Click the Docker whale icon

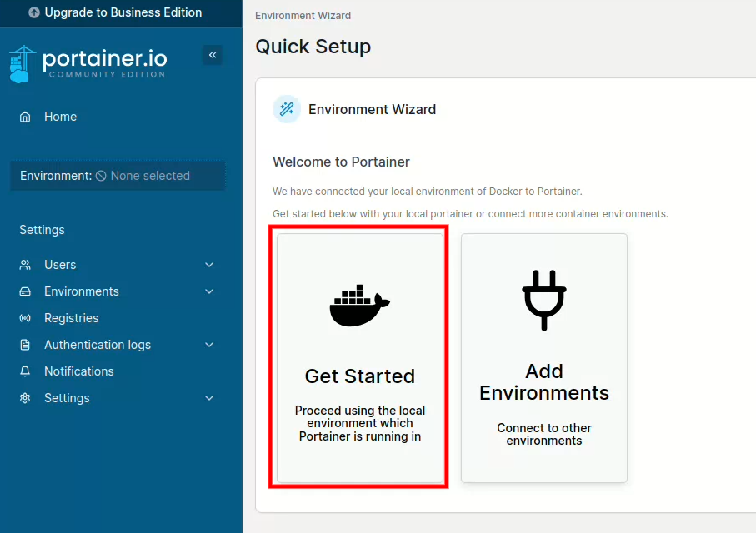click(x=359, y=306)
